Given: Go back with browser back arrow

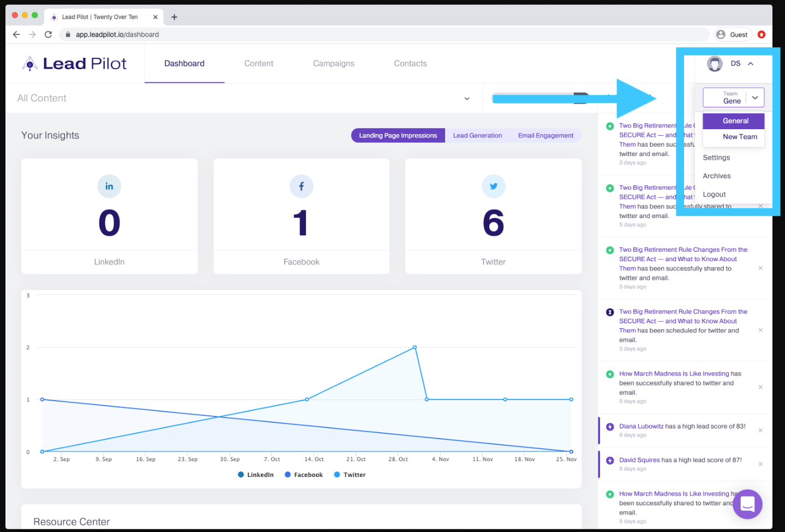Looking at the screenshot, I should 16,34.
